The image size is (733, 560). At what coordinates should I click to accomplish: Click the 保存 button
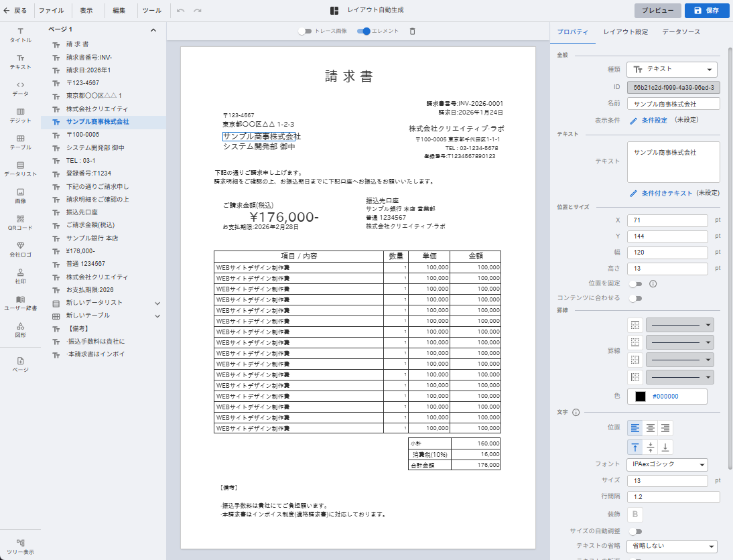[x=706, y=11]
